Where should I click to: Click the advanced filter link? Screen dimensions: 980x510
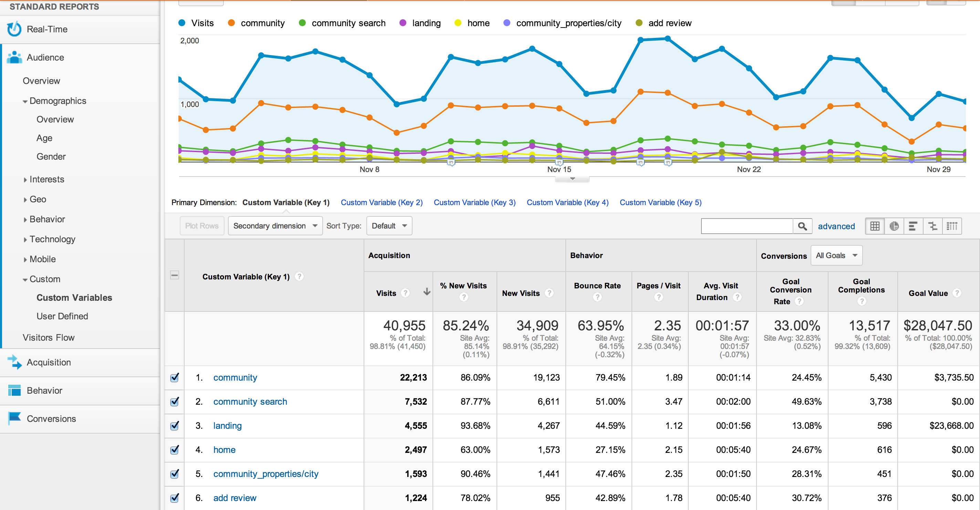click(836, 226)
